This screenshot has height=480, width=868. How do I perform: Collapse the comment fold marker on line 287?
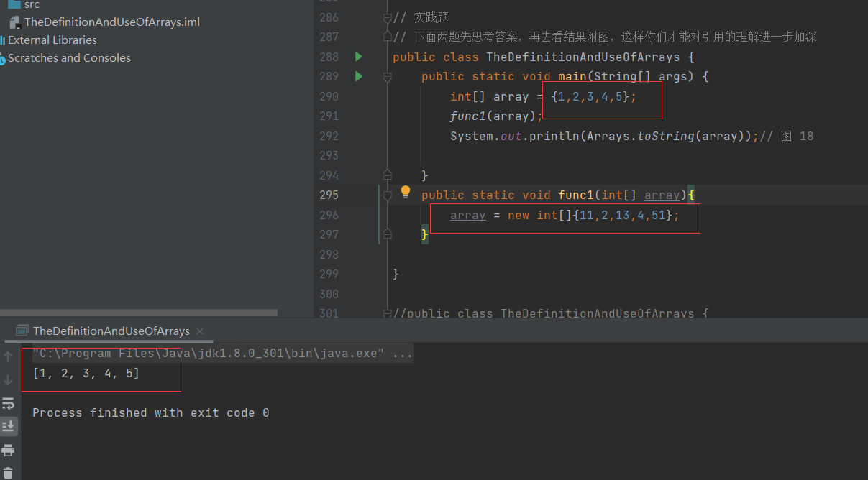pos(388,37)
